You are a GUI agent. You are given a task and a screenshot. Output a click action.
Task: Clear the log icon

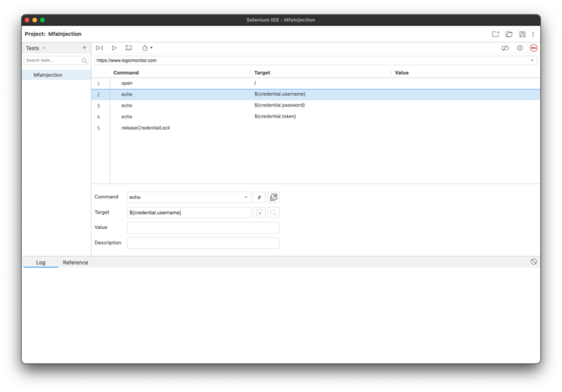pyautogui.click(x=533, y=262)
